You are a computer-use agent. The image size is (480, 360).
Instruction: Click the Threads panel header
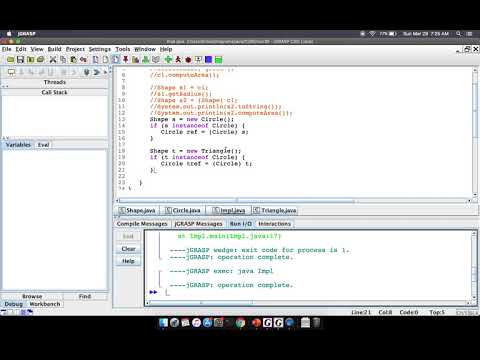pyautogui.click(x=55, y=82)
